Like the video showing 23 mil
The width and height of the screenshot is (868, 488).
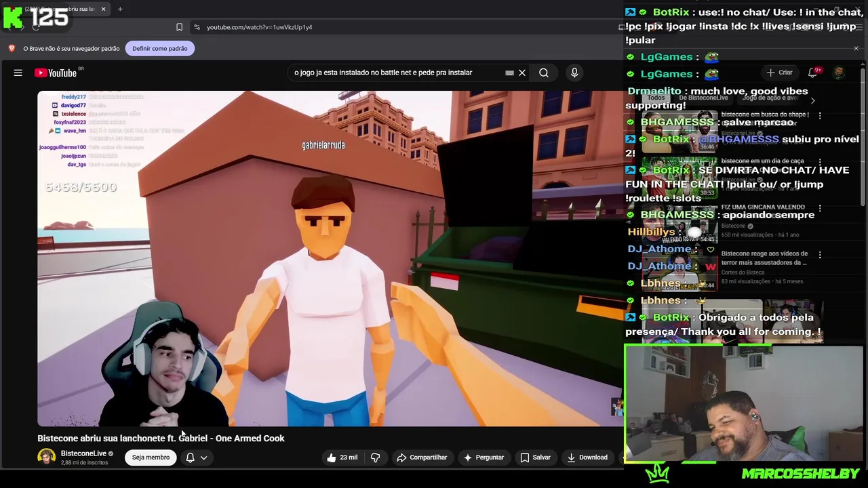coord(342,457)
